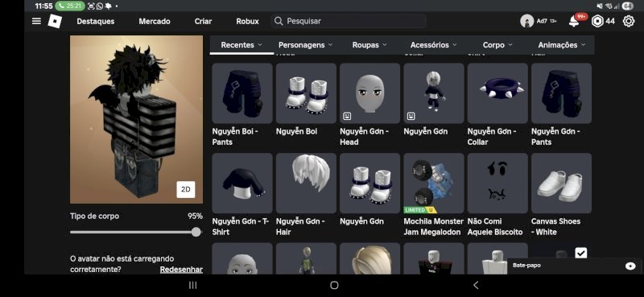Image resolution: width=644 pixels, height=297 pixels.
Task: Expand the Recentes dropdown chevron
Action: [x=259, y=45]
